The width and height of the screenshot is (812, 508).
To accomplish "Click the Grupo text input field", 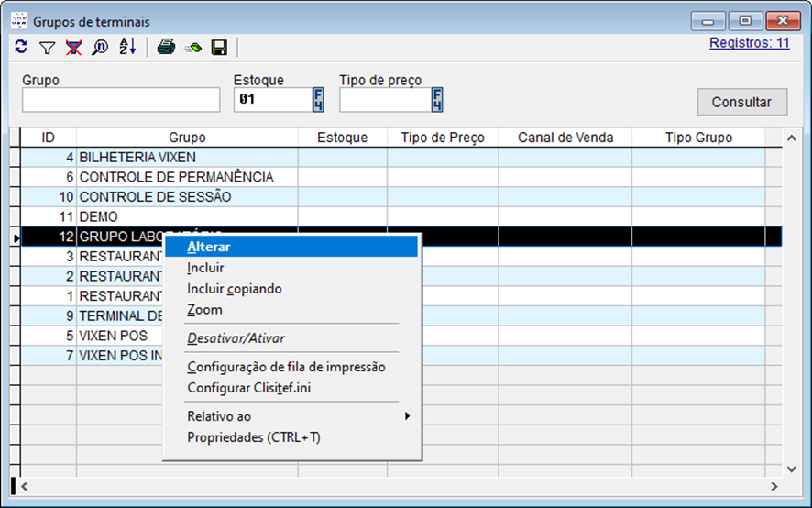I will click(x=121, y=100).
